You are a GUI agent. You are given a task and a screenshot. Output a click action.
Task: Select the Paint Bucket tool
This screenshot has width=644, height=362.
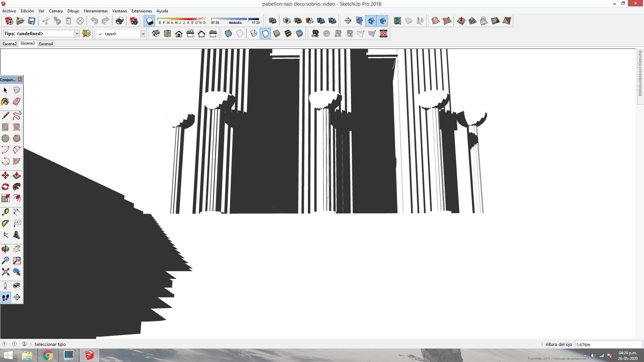5,102
